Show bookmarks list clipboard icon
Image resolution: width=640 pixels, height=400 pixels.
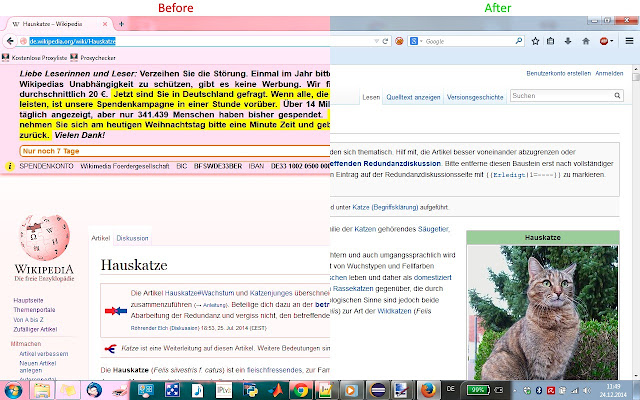coord(551,41)
